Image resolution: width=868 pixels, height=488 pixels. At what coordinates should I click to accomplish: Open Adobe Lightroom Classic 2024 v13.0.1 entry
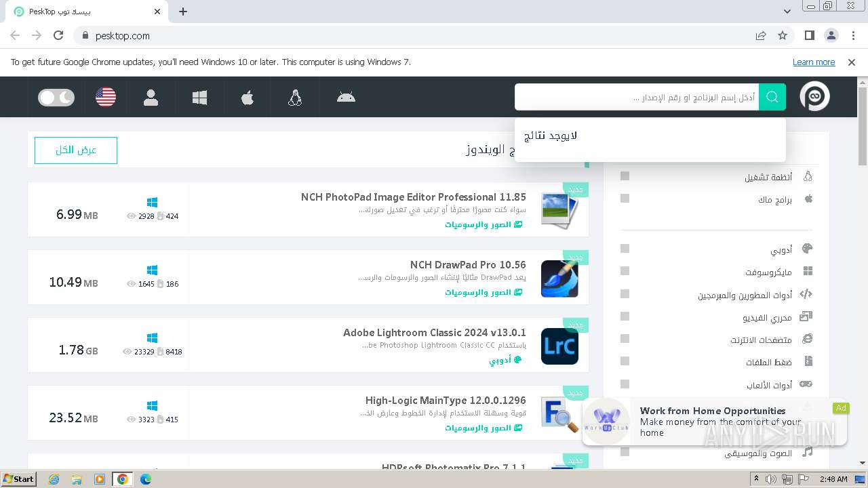click(x=435, y=333)
